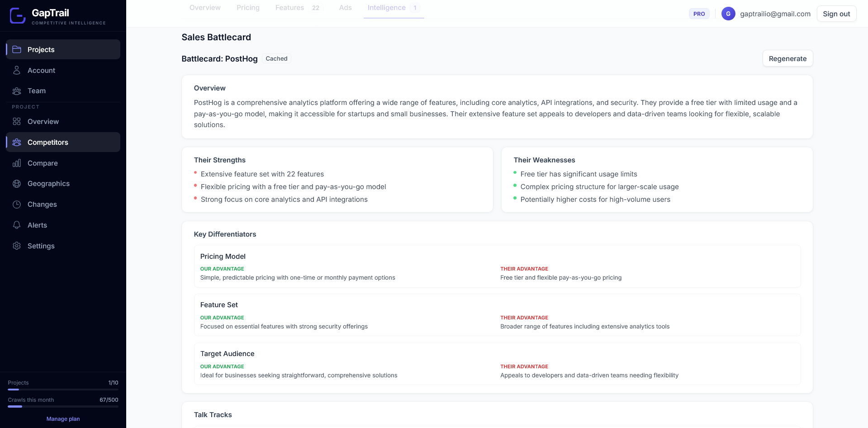Click the Feature Set differentiator title

pyautogui.click(x=219, y=305)
